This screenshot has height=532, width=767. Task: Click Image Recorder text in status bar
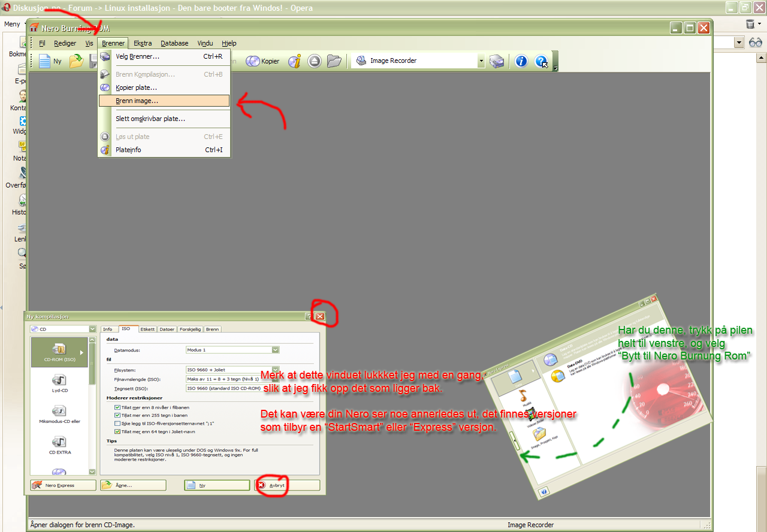530,525
